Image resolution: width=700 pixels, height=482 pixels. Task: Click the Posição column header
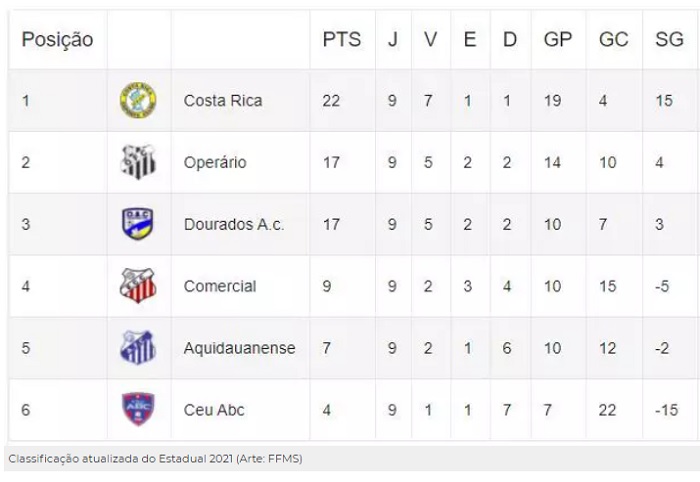(x=58, y=40)
